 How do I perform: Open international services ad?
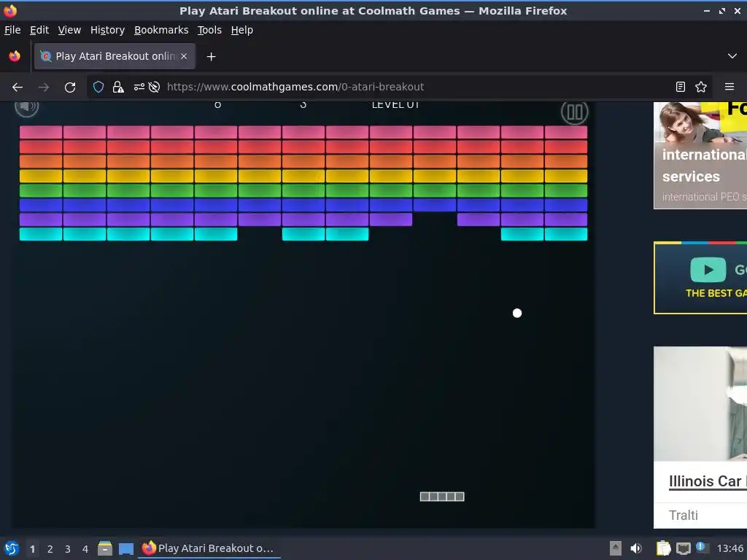point(700,155)
